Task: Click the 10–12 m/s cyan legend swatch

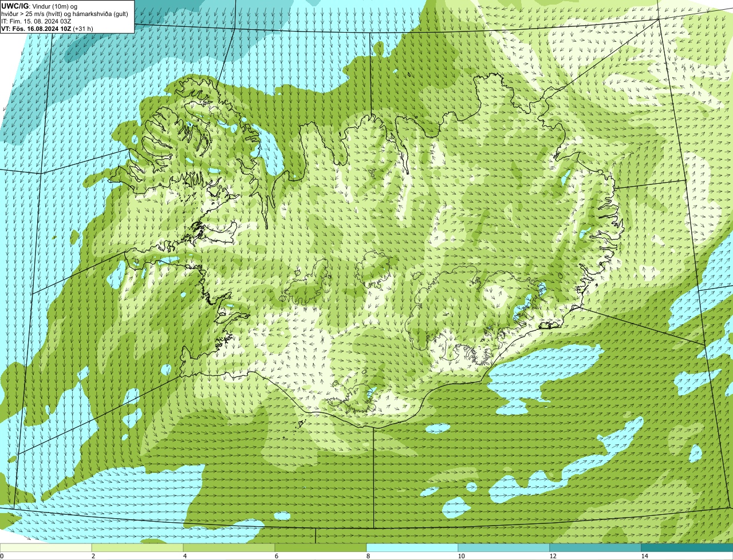Action: tap(504, 547)
